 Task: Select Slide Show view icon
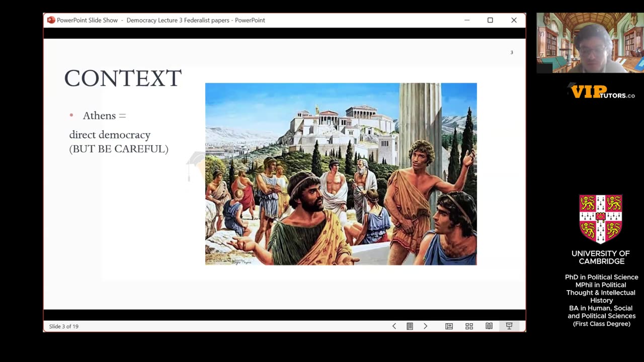[509, 326]
